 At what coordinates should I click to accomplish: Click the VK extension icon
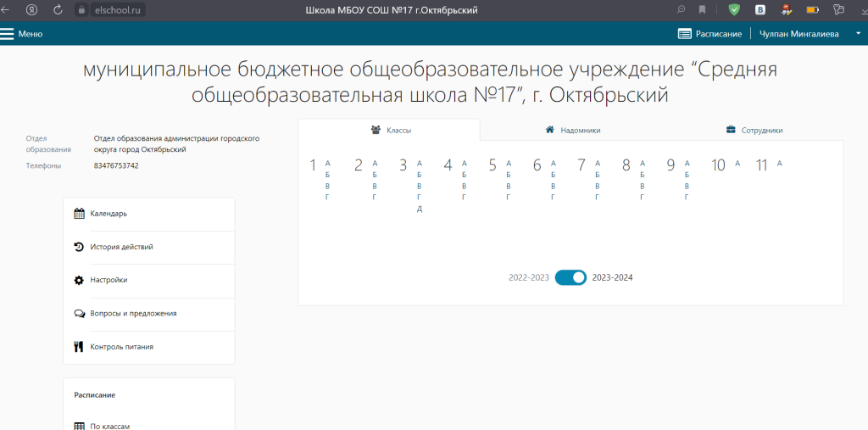760,9
